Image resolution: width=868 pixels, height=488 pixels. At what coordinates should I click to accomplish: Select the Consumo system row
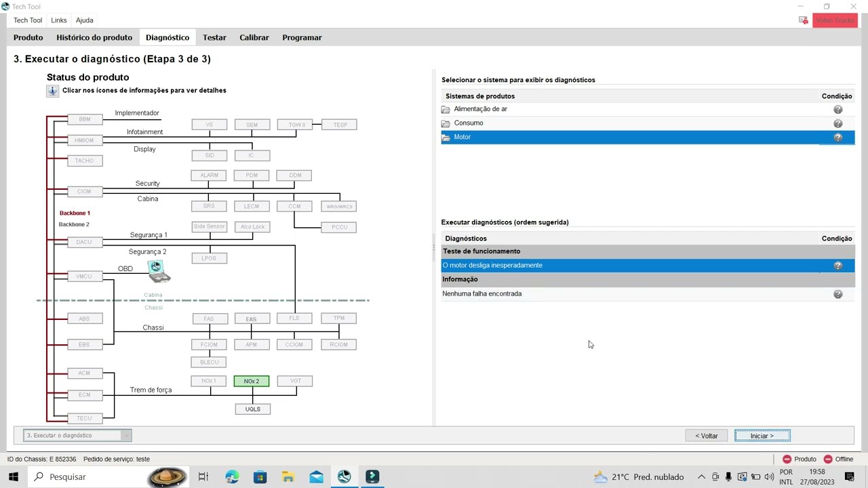(x=648, y=123)
